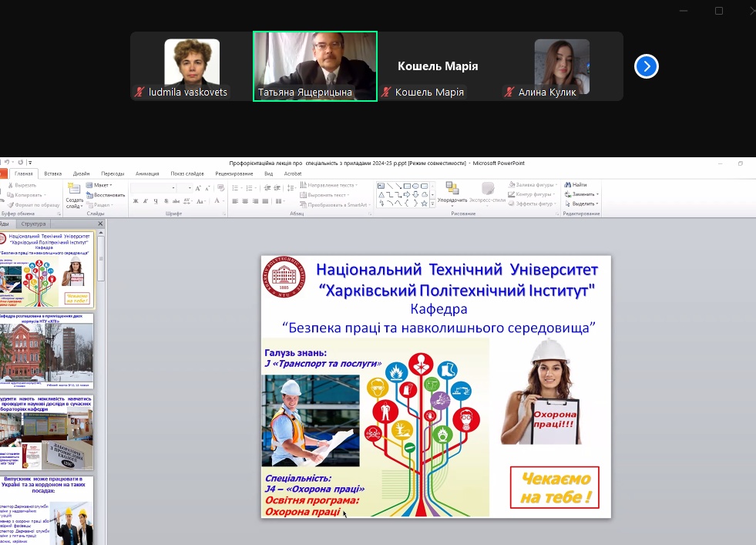Decrease font size with the small A button

pyautogui.click(x=207, y=188)
